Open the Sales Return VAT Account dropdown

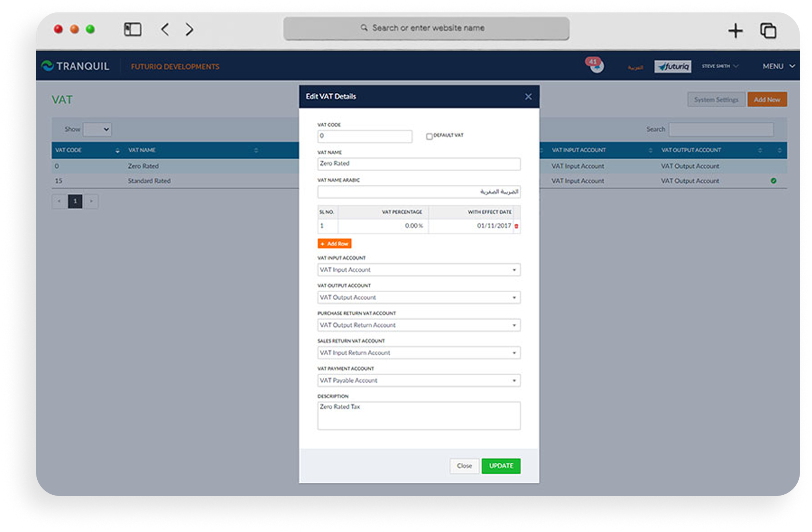(419, 353)
